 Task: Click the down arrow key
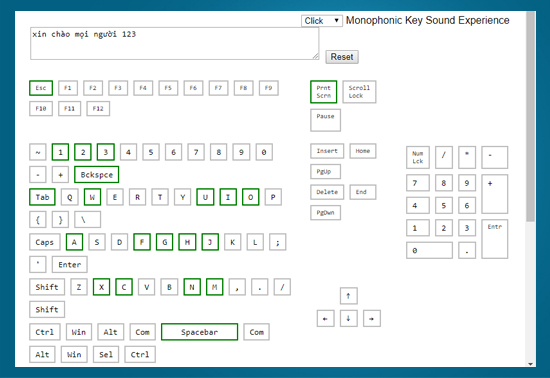(x=349, y=319)
